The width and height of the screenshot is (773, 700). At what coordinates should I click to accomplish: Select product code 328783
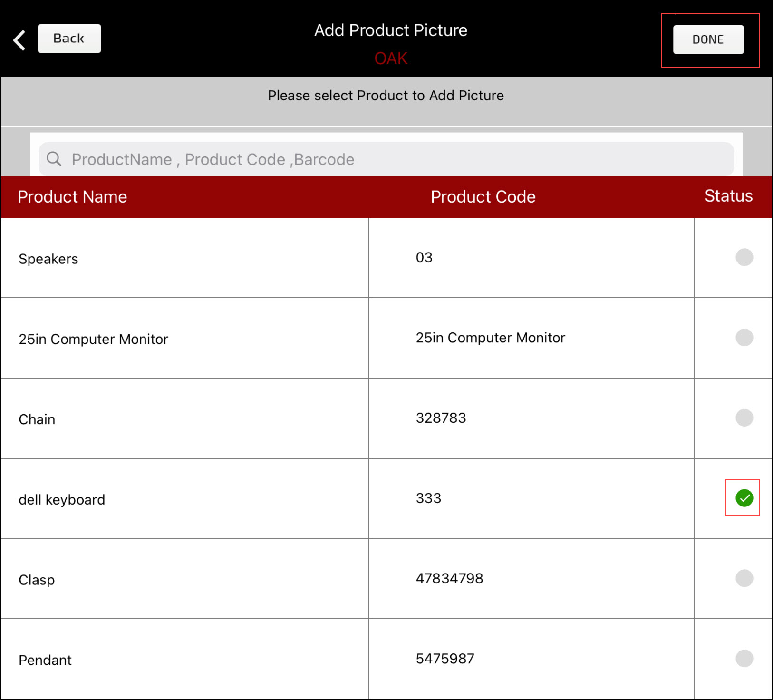click(x=441, y=418)
